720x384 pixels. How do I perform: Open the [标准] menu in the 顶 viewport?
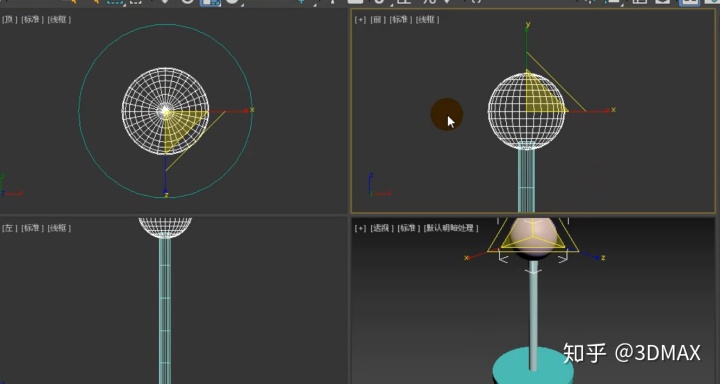[32, 20]
